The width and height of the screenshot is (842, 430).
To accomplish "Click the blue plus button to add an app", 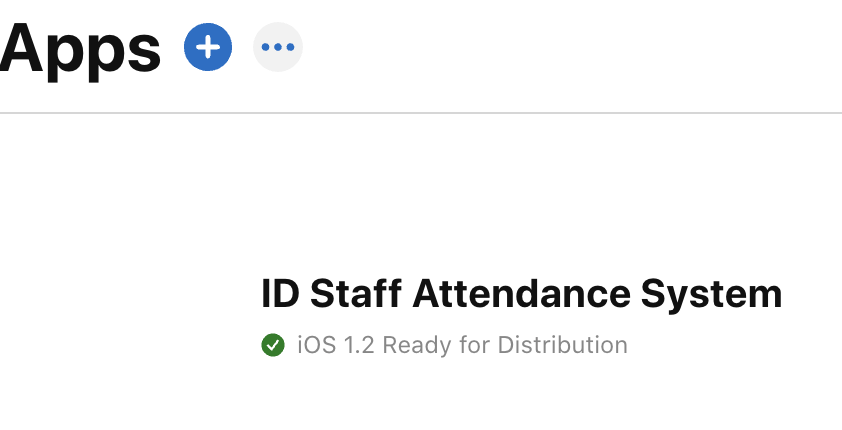I will (208, 47).
